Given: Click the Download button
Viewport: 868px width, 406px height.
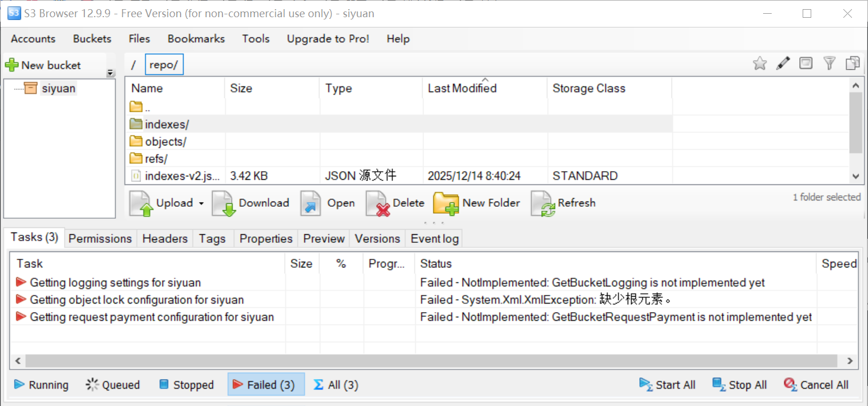Looking at the screenshot, I should point(251,203).
